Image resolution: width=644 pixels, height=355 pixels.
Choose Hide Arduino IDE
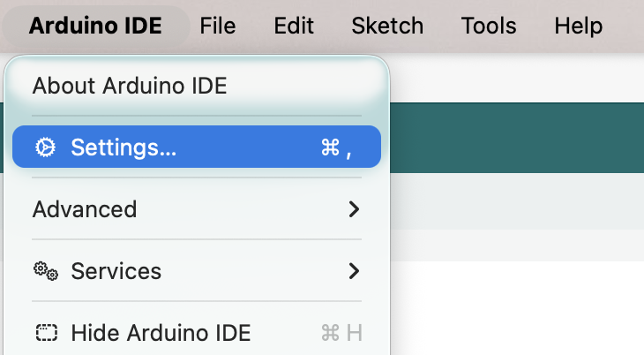point(161,333)
